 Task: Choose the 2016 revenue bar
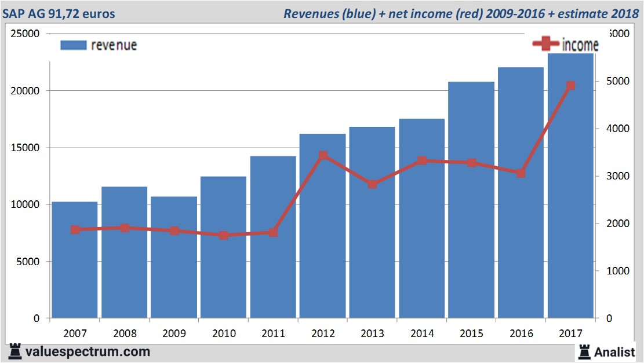521,193
